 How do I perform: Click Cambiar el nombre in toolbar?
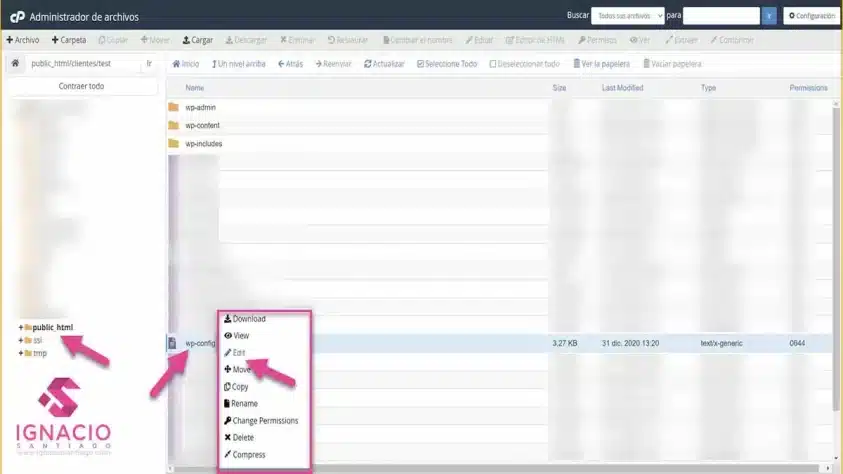pos(418,40)
